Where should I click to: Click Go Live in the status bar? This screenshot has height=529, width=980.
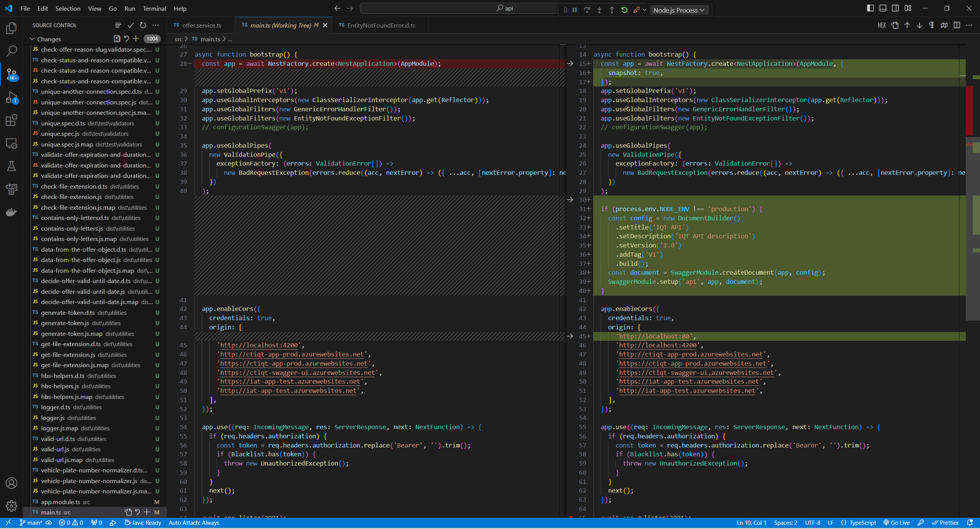896,522
